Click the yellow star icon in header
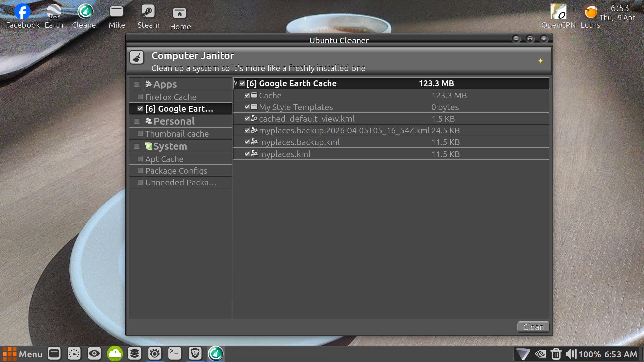This screenshot has height=362, width=644. click(540, 61)
